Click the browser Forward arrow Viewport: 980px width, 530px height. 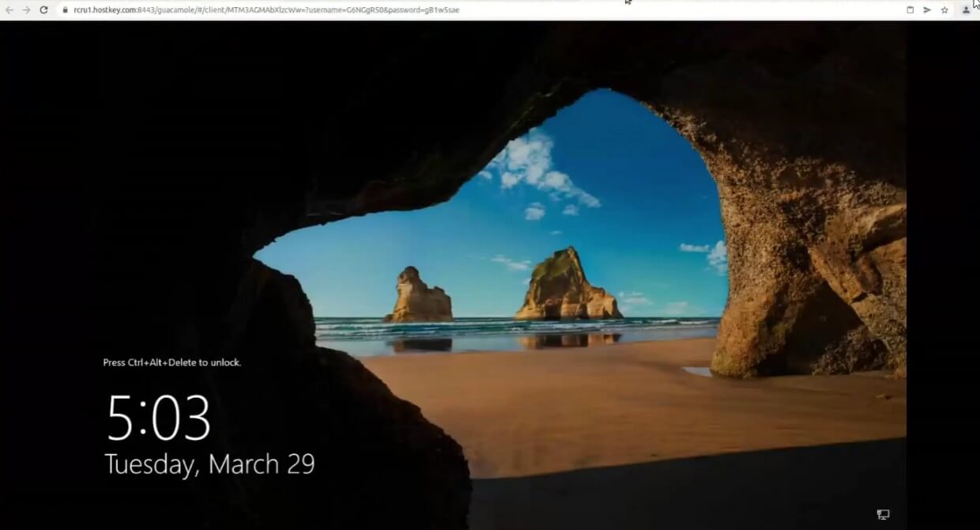26,10
